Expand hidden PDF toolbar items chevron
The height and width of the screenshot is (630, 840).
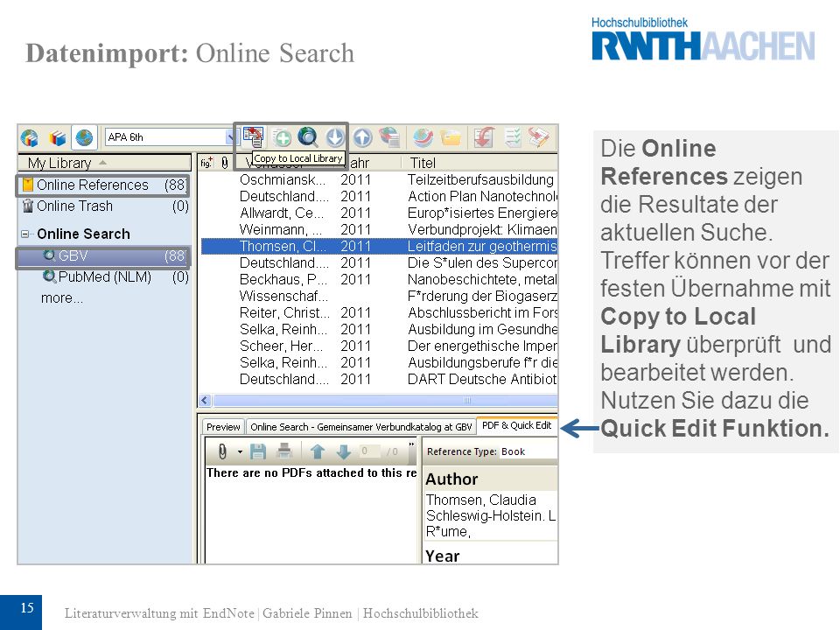click(411, 444)
